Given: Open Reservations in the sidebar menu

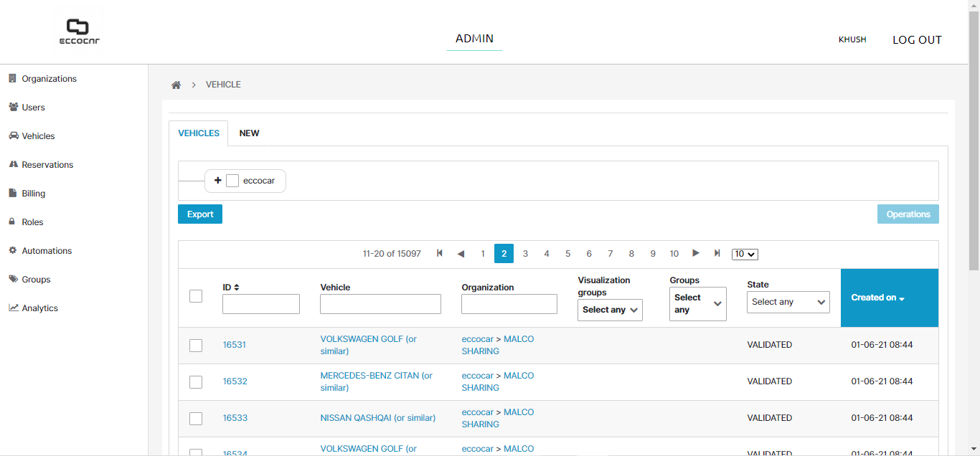Looking at the screenshot, I should [x=47, y=165].
